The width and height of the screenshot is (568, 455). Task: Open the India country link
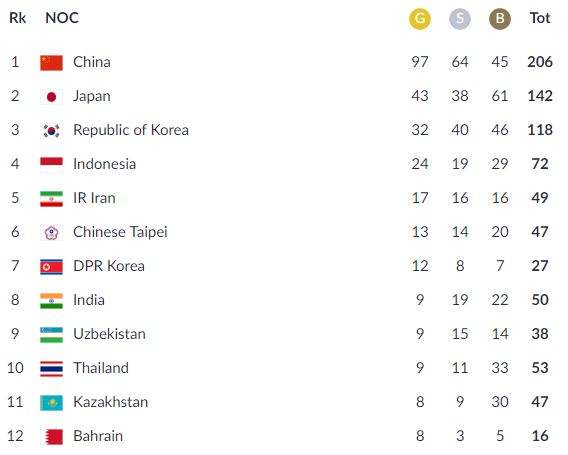(89, 300)
